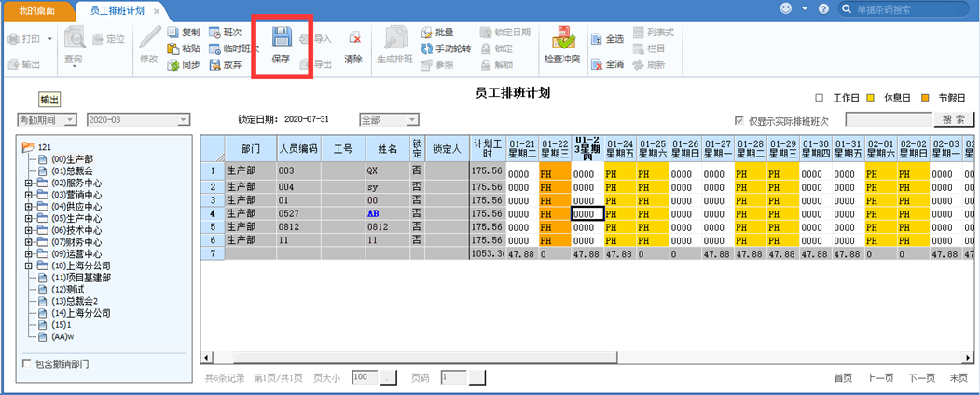Run 手动轮转 manual rotation
Screen dimensions: 980x395
[x=426, y=48]
